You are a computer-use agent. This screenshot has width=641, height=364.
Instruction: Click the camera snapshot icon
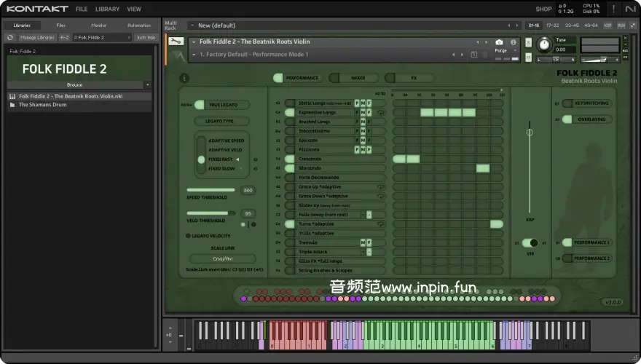[500, 42]
